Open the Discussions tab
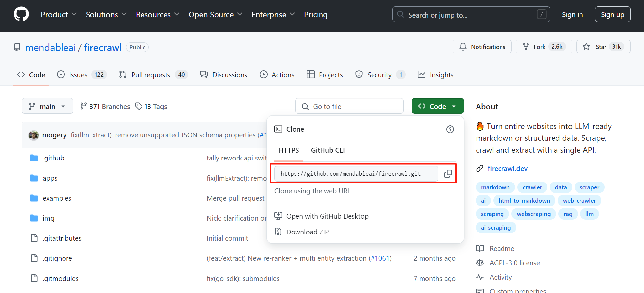 pos(223,75)
